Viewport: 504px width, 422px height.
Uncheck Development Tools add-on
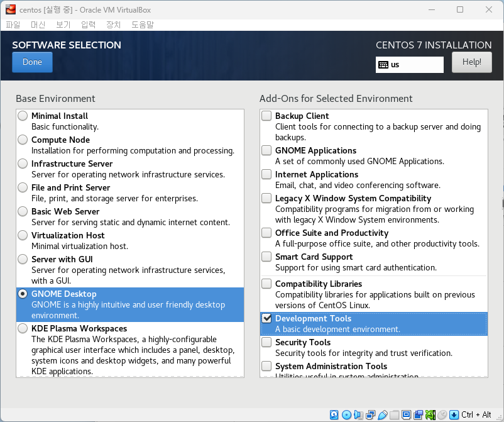pos(266,318)
